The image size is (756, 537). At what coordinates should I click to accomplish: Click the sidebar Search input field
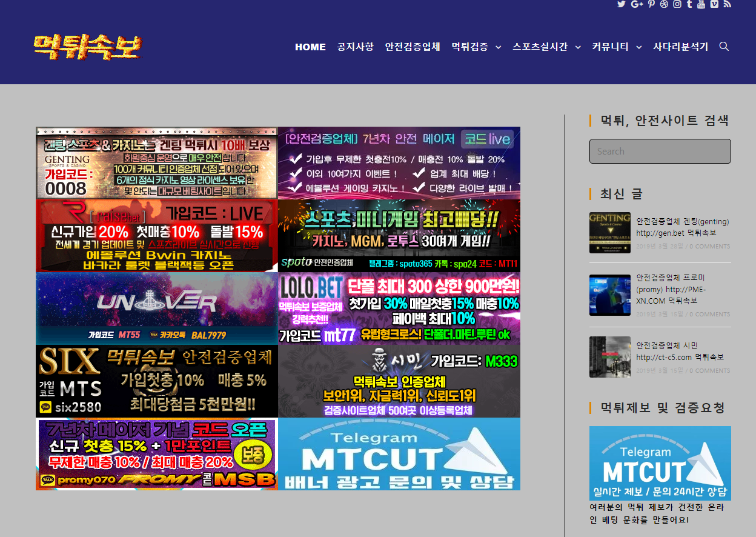pyautogui.click(x=660, y=152)
